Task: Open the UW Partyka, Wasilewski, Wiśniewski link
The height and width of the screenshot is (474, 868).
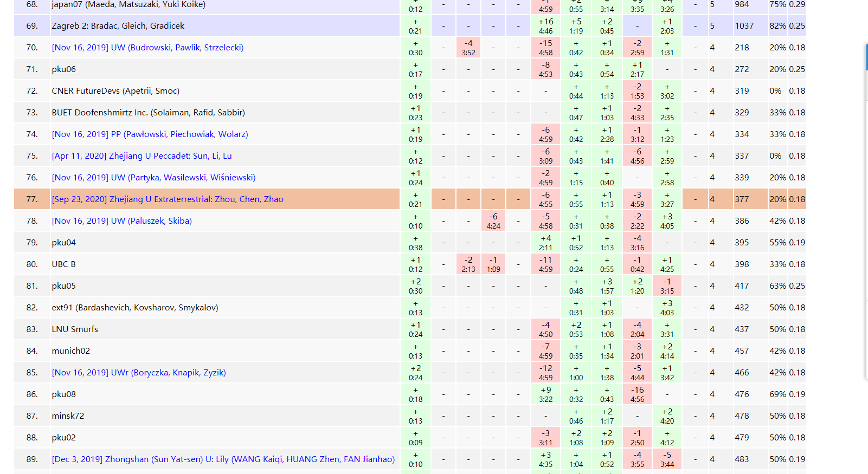Action: [x=153, y=178]
